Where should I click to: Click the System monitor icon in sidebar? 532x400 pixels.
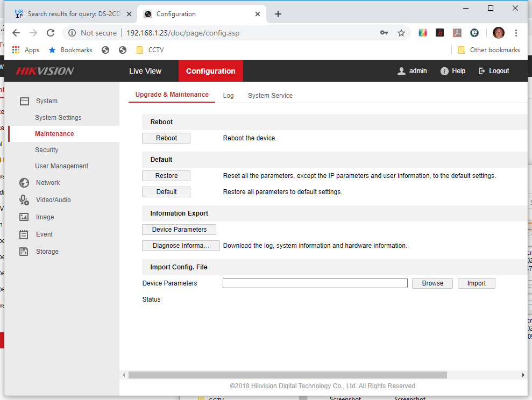24,101
